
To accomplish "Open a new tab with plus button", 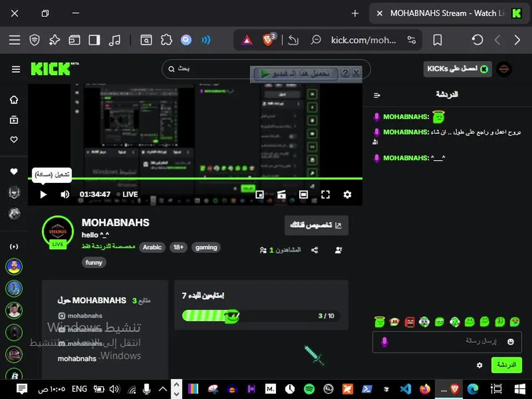I will [355, 13].
